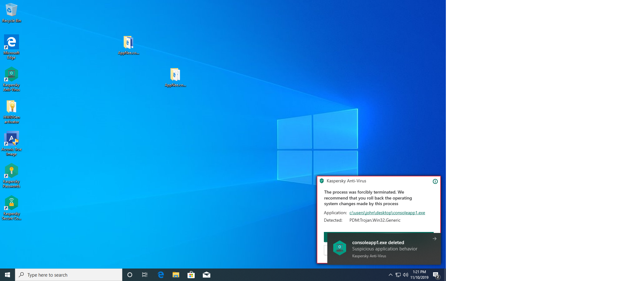Launch Microsoft Edge from the desktop shortcut
Image resolution: width=644 pixels, height=281 pixels.
click(x=12, y=47)
